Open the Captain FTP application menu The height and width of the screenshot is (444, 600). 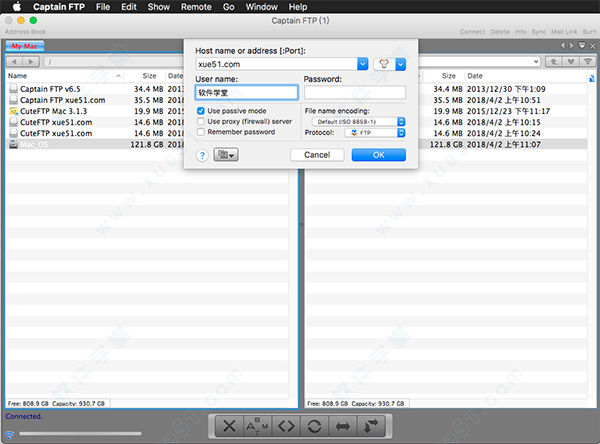pos(59,7)
